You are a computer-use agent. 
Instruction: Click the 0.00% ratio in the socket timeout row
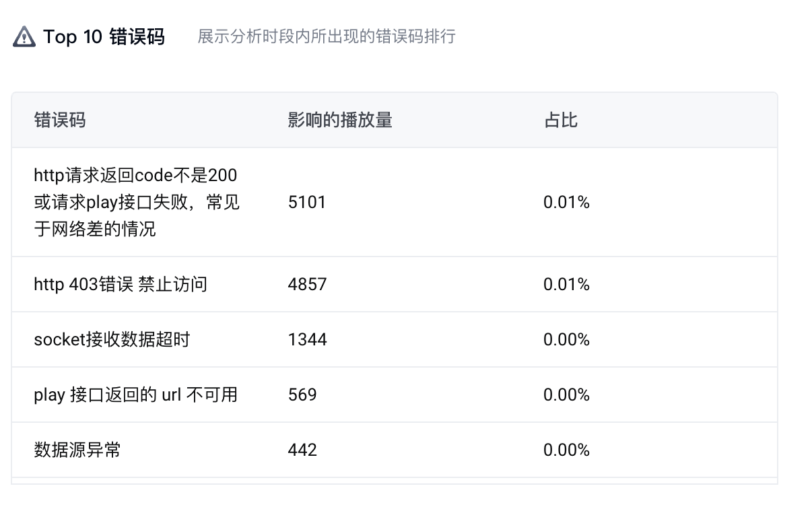click(566, 339)
